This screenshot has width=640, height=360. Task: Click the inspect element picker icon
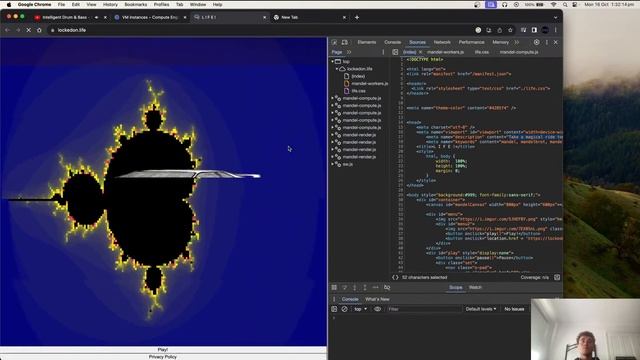(334, 42)
